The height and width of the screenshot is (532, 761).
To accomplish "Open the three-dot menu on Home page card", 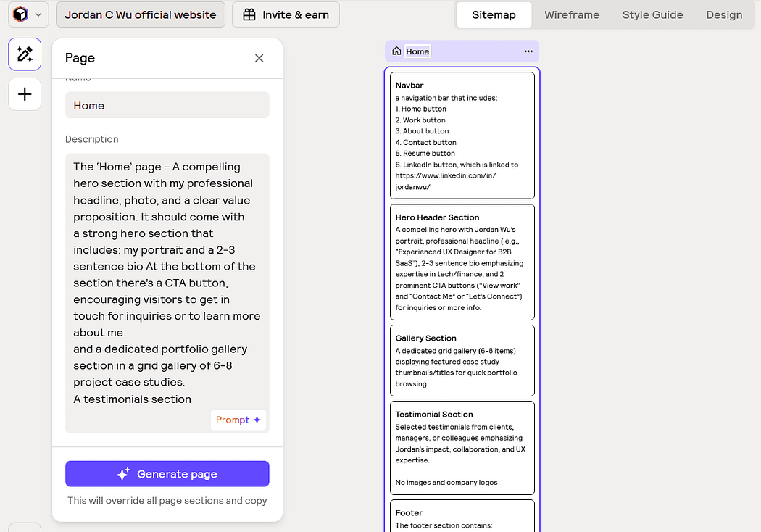I will pos(528,51).
